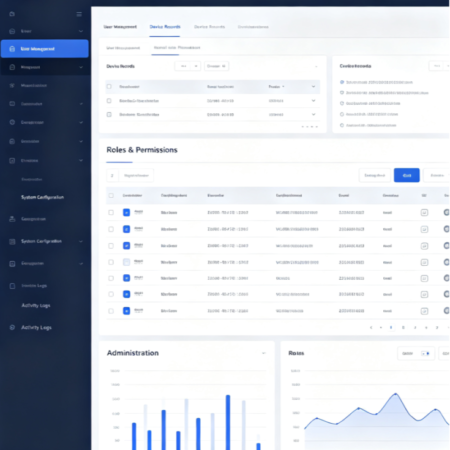Tick the first data row checkbox in Device Records
This screenshot has height=450, width=450.
point(109,101)
